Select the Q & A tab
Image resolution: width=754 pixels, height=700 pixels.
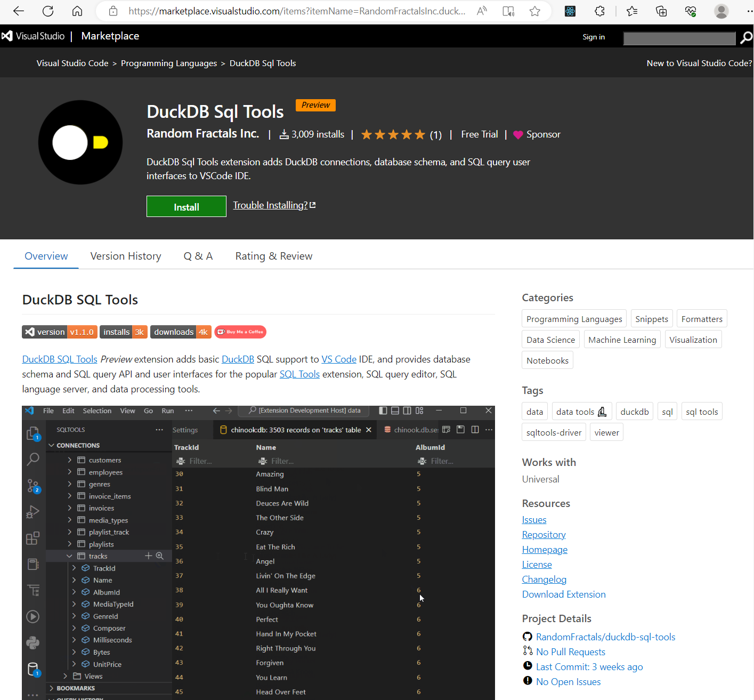coord(198,256)
